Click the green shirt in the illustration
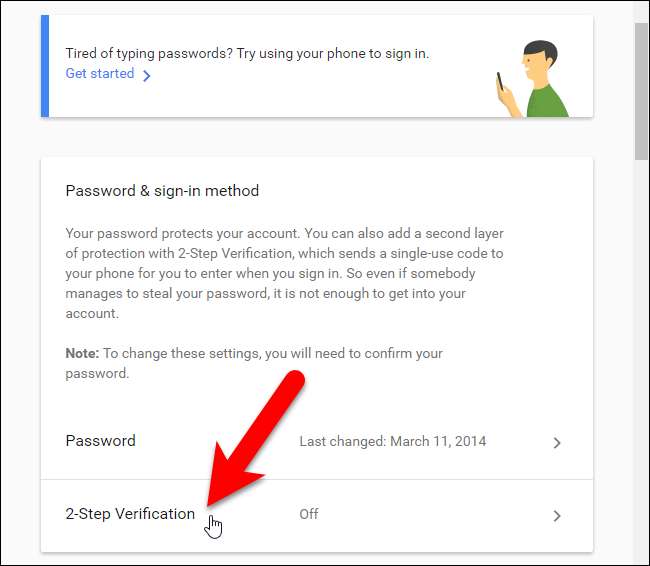Screen dimensions: 650x566 coord(548,100)
